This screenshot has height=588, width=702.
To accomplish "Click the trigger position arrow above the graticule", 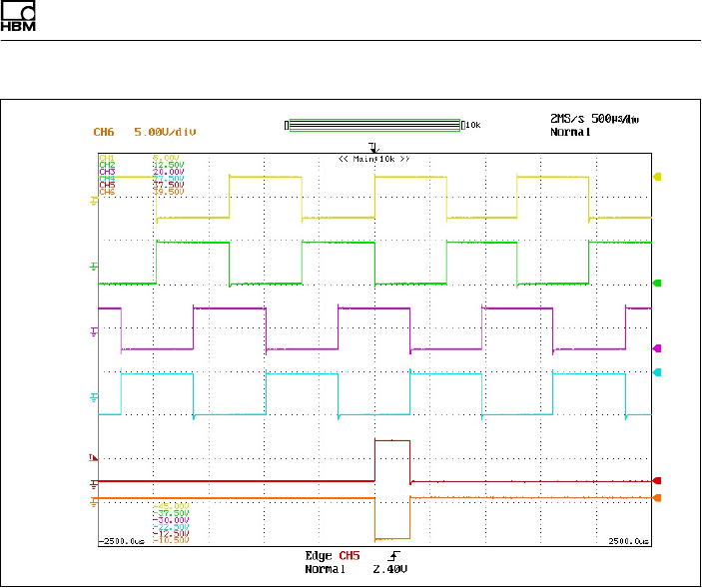I will pyautogui.click(x=374, y=147).
